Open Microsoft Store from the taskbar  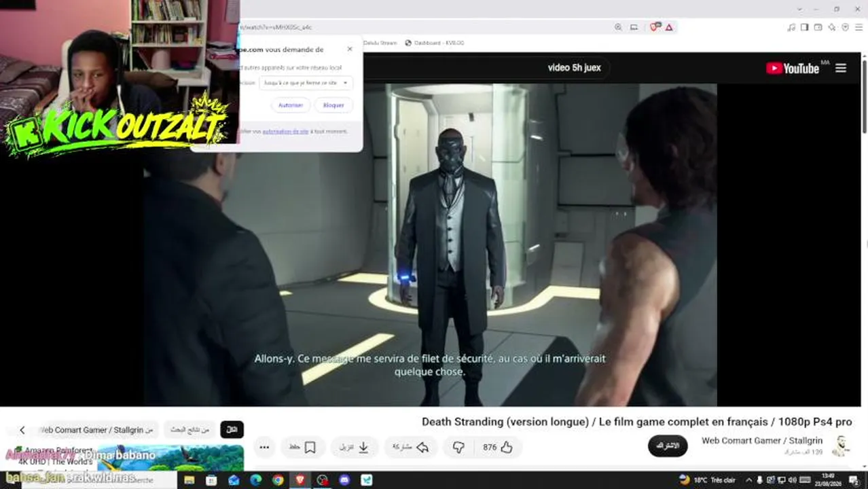click(x=211, y=480)
